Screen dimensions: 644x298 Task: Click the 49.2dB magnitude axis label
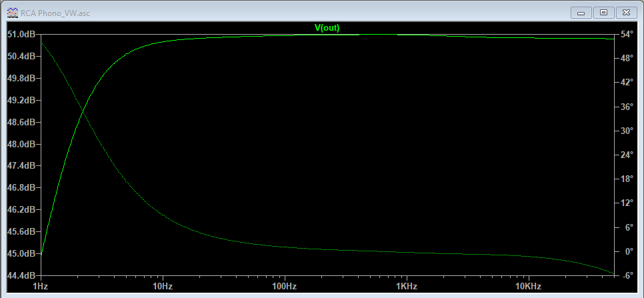click(x=21, y=100)
